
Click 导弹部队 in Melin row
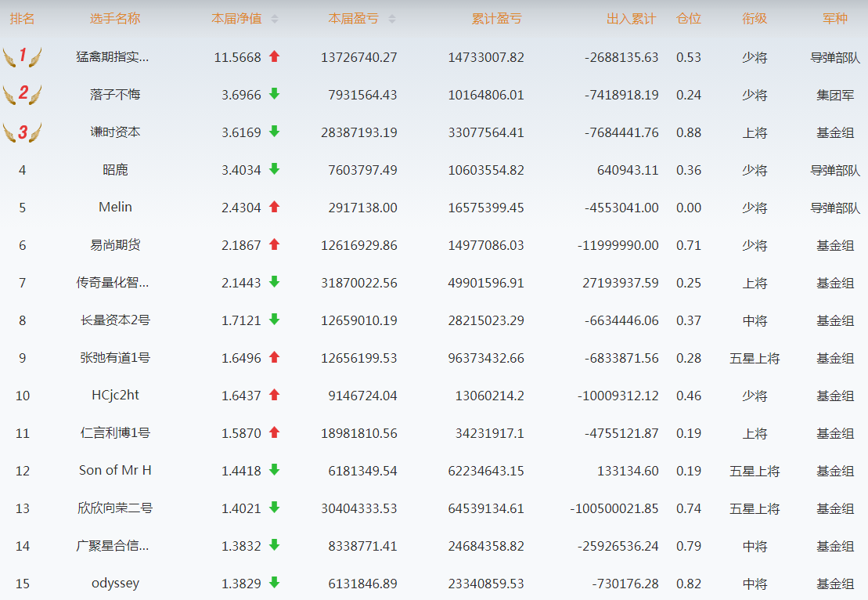coord(835,208)
